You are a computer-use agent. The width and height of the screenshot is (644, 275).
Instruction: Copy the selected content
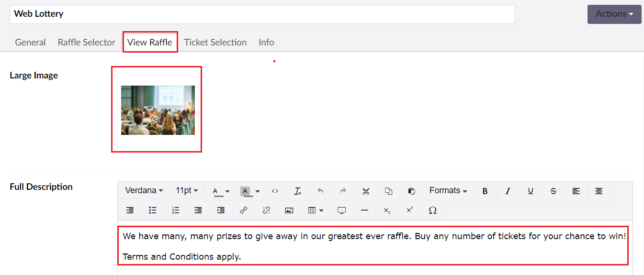click(x=388, y=191)
